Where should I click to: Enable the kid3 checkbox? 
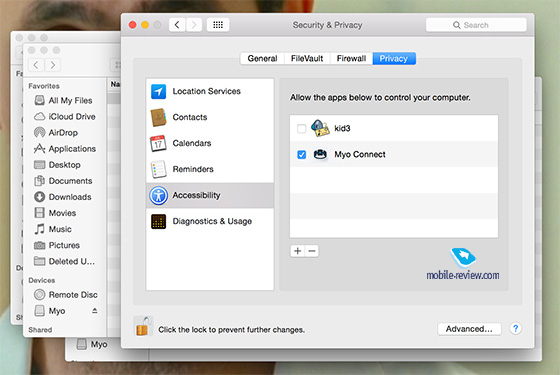(301, 128)
